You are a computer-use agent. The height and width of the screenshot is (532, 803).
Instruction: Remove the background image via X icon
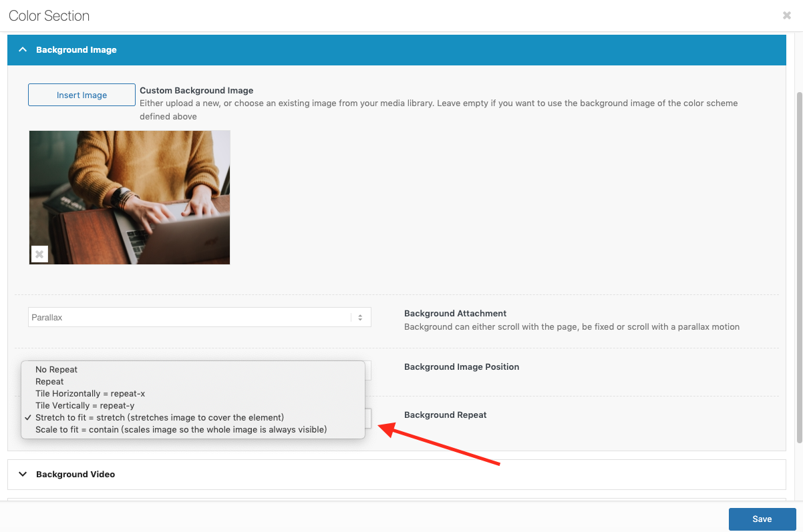(x=39, y=254)
